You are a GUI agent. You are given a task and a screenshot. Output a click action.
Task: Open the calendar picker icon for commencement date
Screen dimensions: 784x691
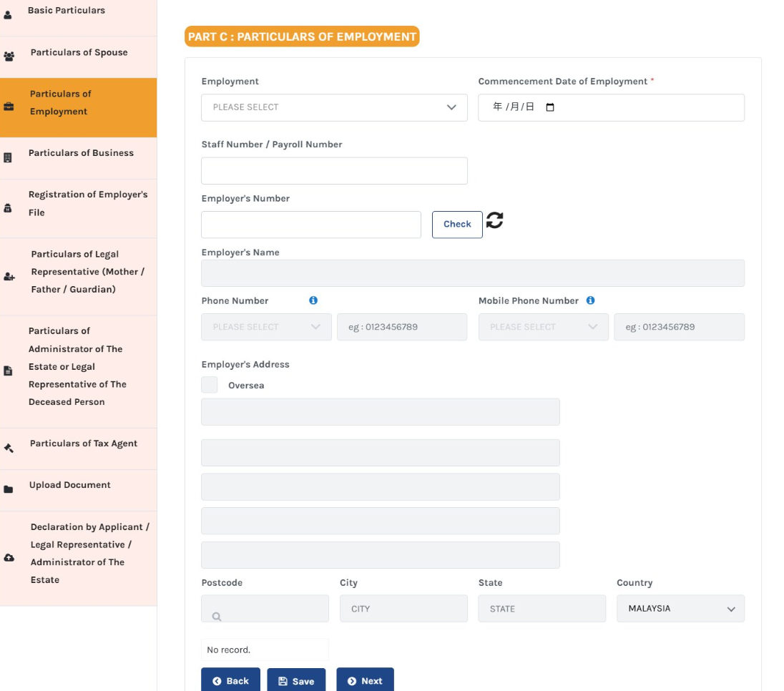(x=550, y=107)
